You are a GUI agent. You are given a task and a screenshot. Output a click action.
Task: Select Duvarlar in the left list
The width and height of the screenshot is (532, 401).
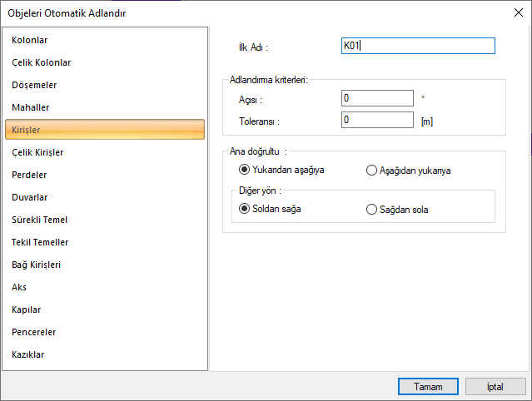[29, 197]
